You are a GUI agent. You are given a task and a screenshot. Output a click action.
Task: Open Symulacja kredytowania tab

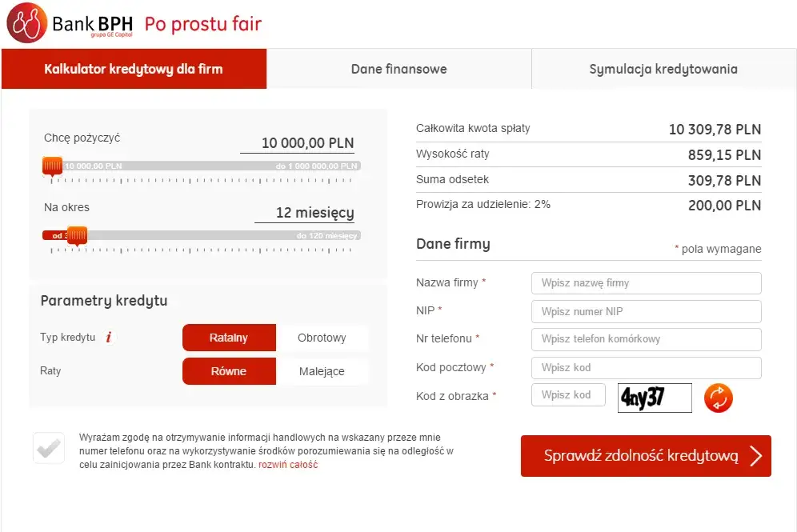pyautogui.click(x=663, y=69)
